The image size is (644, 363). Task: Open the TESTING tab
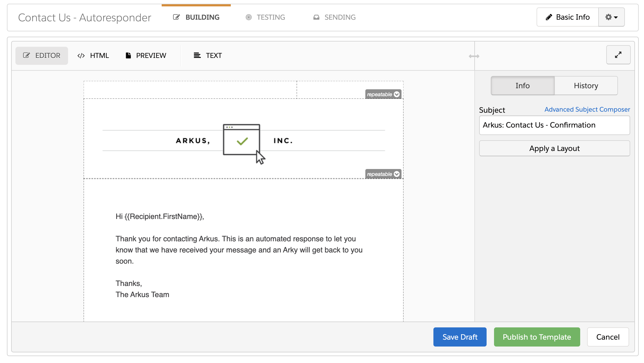pos(265,17)
